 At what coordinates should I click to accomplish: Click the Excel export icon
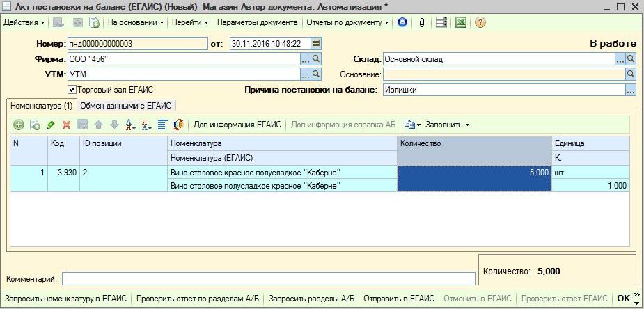[460, 22]
